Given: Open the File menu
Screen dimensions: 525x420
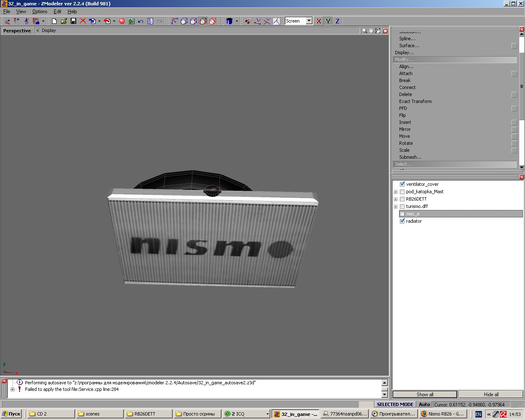Looking at the screenshot, I should (7, 11).
